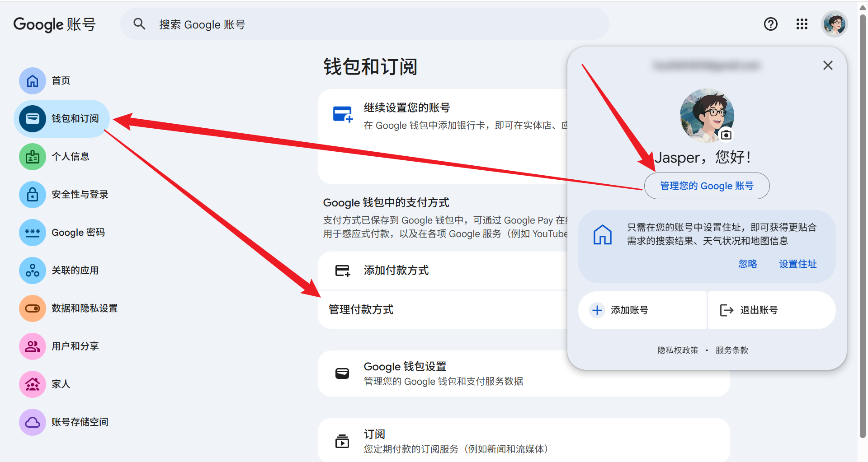The height and width of the screenshot is (462, 868).
Task: Open Google 密码 section
Action: [x=61, y=233]
